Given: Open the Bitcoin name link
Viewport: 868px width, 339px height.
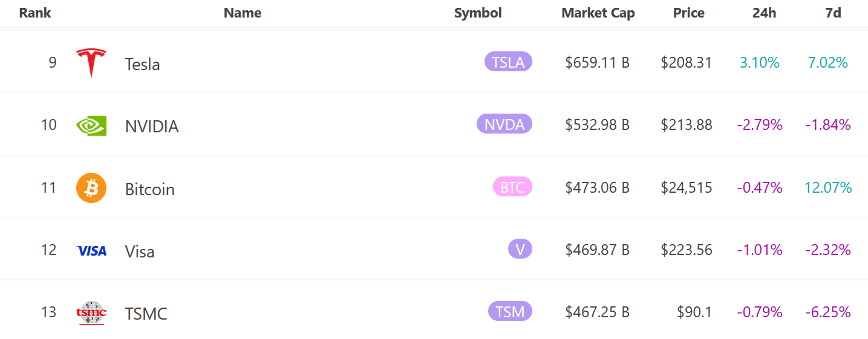Looking at the screenshot, I should pyautogui.click(x=149, y=189).
